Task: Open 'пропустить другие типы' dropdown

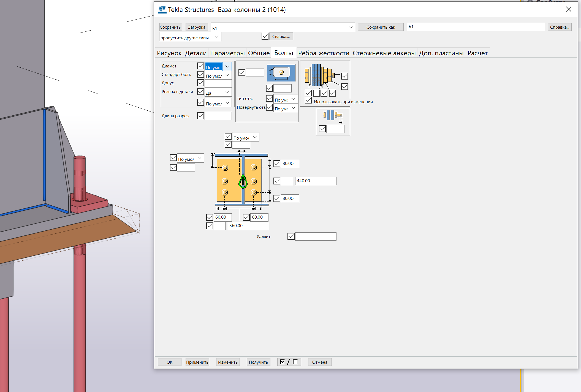Action: 217,37
